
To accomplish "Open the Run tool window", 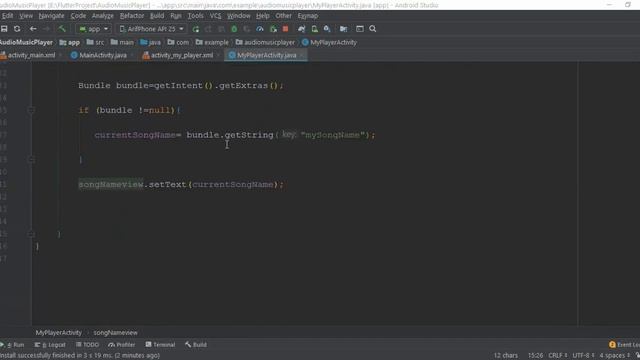I will click(12, 345).
